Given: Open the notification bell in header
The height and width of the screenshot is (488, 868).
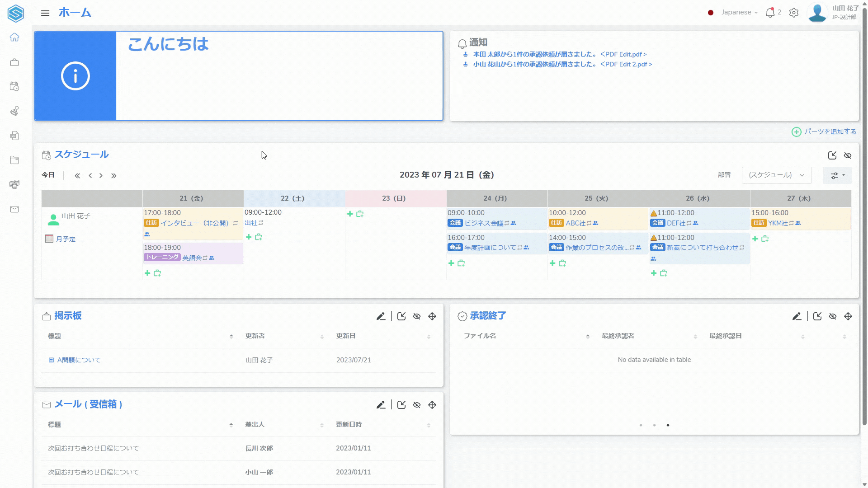Looking at the screenshot, I should click(770, 13).
